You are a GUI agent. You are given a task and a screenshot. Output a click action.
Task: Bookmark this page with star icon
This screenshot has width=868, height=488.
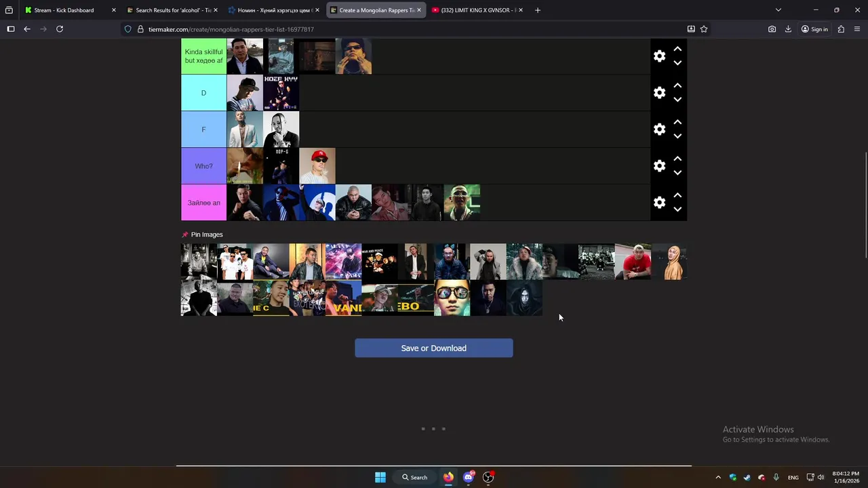(x=704, y=29)
